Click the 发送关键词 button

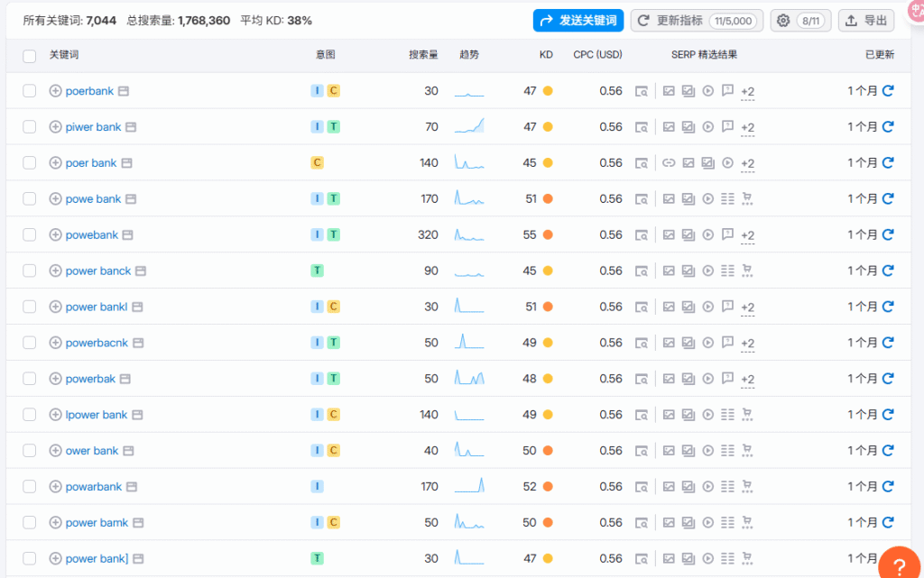[577, 21]
